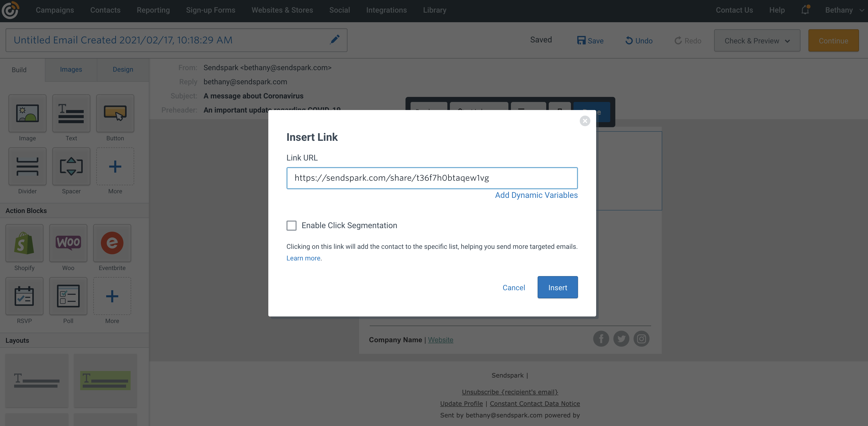868x426 pixels.
Task: Click the Twitter icon in email footer
Action: tap(621, 339)
